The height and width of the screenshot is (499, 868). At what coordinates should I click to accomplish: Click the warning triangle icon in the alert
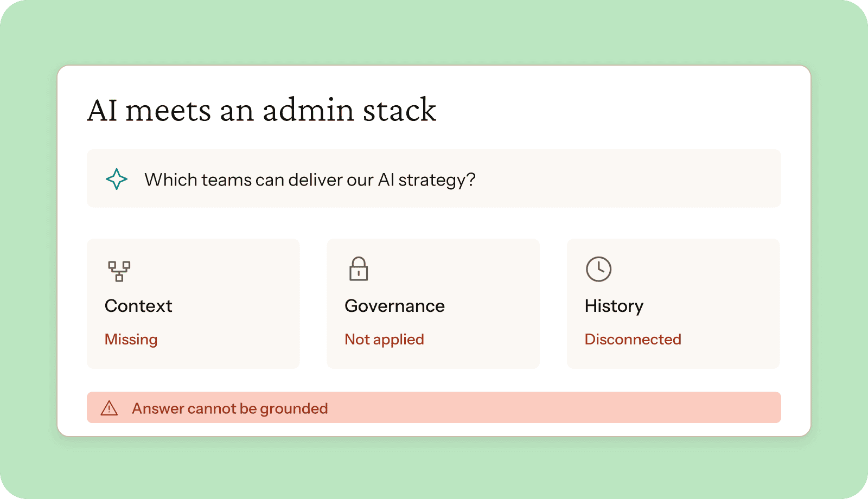(109, 408)
